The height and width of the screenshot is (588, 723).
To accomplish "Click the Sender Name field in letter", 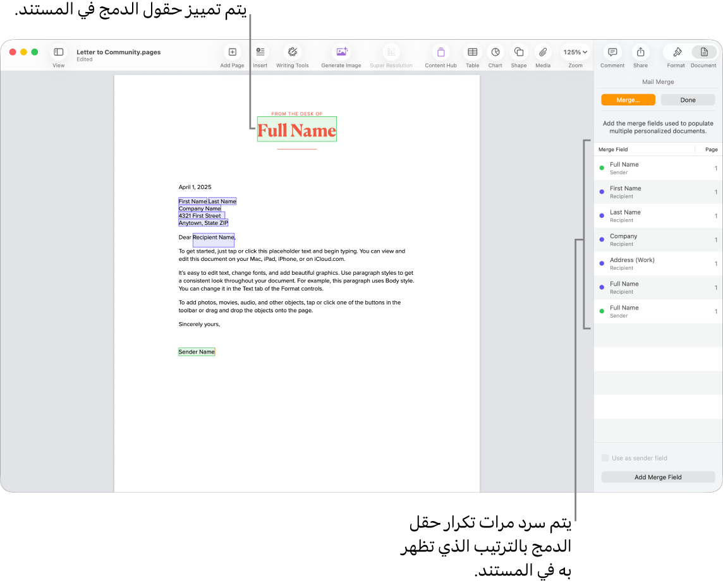I will tap(197, 352).
